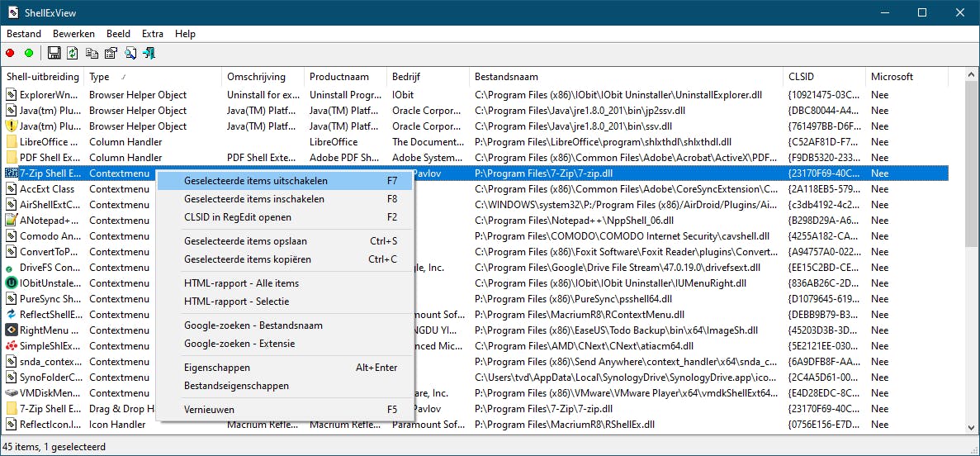Click the green enable-selected-items toolbar icon

[x=29, y=53]
